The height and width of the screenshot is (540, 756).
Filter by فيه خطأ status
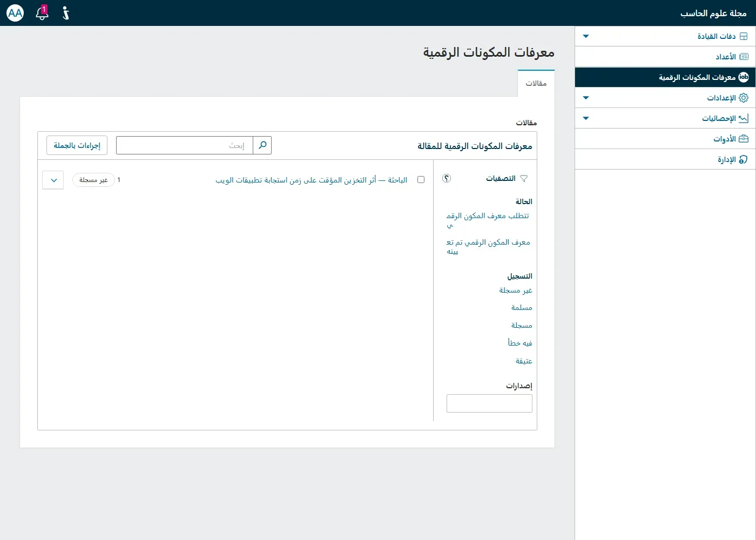pyautogui.click(x=520, y=343)
